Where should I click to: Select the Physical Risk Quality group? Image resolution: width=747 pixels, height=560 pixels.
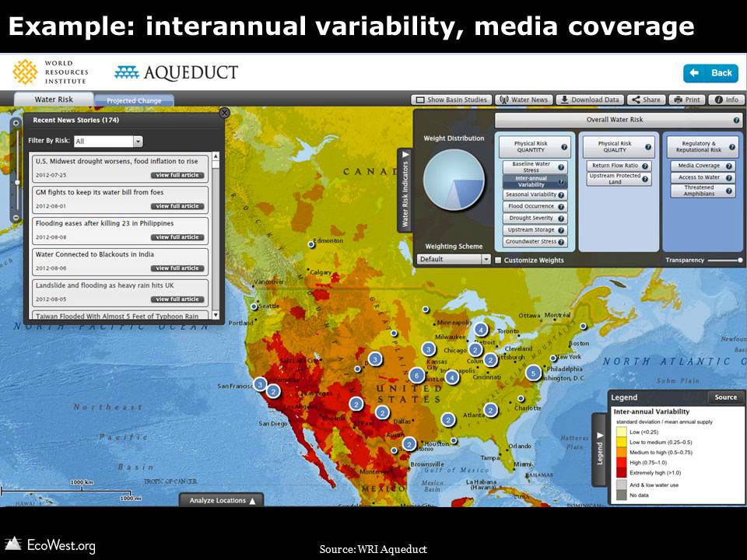tap(619, 147)
